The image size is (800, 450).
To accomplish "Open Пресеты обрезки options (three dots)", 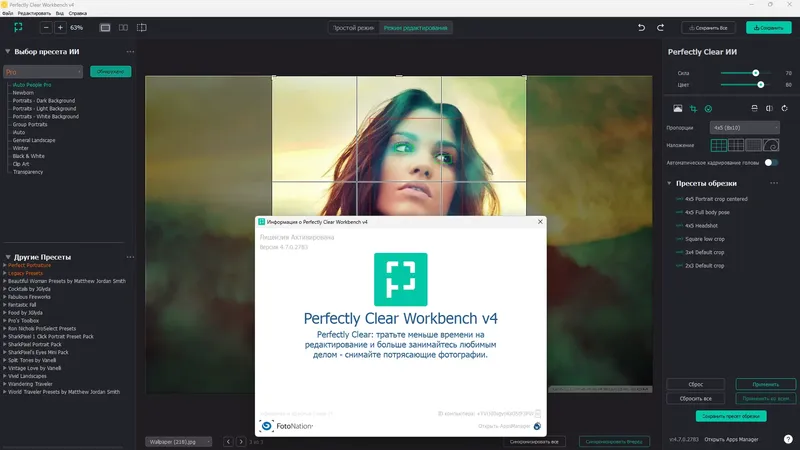I will tap(774, 183).
